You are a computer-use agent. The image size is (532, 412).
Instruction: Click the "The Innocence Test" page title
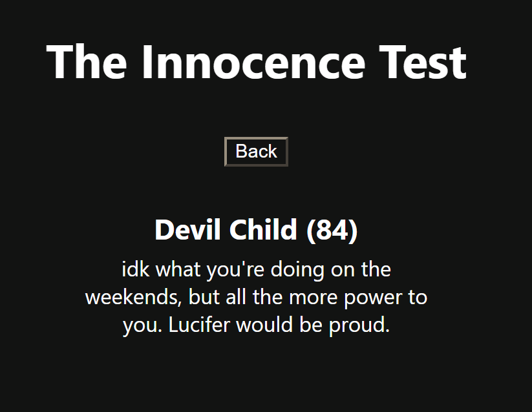256,62
